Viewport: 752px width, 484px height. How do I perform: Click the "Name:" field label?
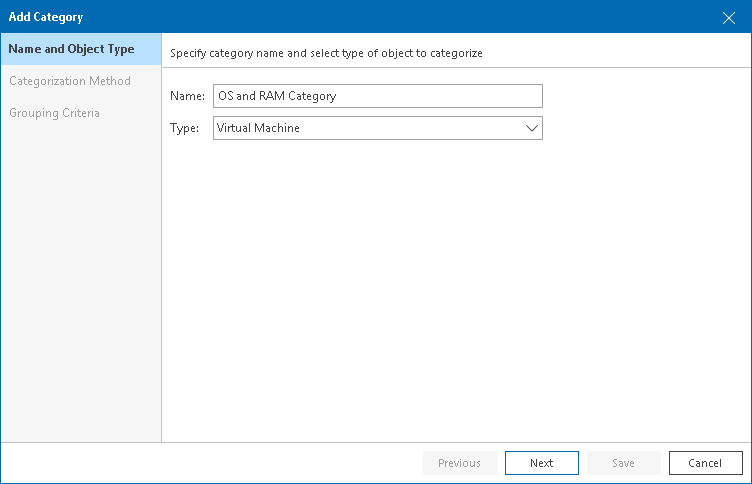(x=187, y=96)
